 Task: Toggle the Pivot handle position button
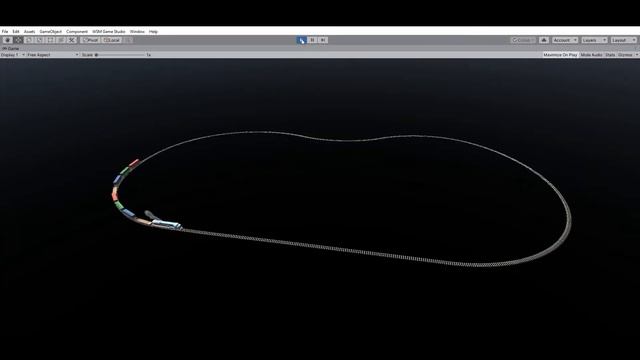90,40
